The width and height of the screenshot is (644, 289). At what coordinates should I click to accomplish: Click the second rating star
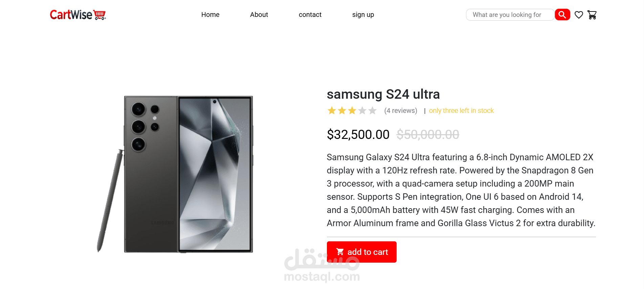(x=342, y=111)
